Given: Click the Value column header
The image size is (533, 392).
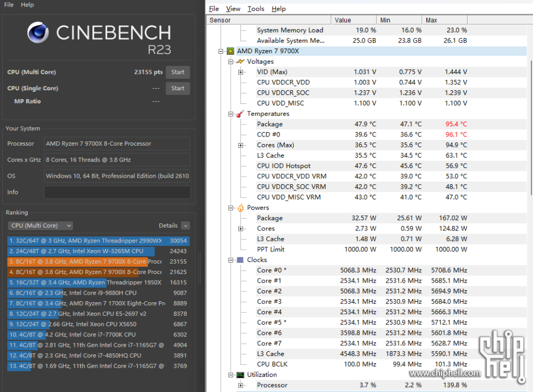Looking at the screenshot, I should 354,20.
